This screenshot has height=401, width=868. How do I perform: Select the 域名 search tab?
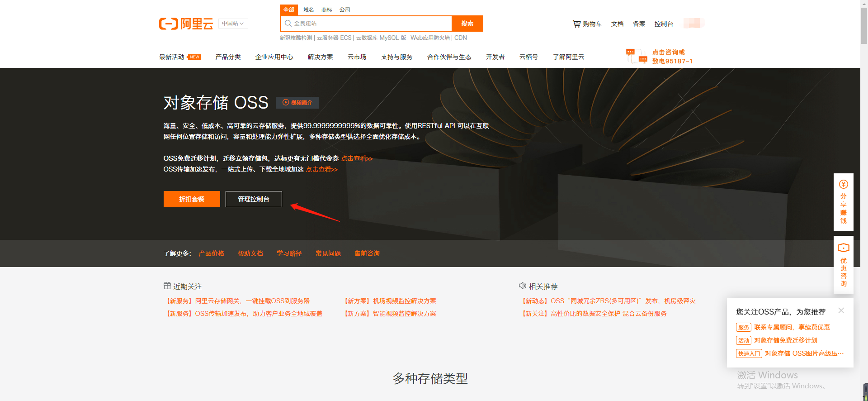pyautogui.click(x=309, y=10)
